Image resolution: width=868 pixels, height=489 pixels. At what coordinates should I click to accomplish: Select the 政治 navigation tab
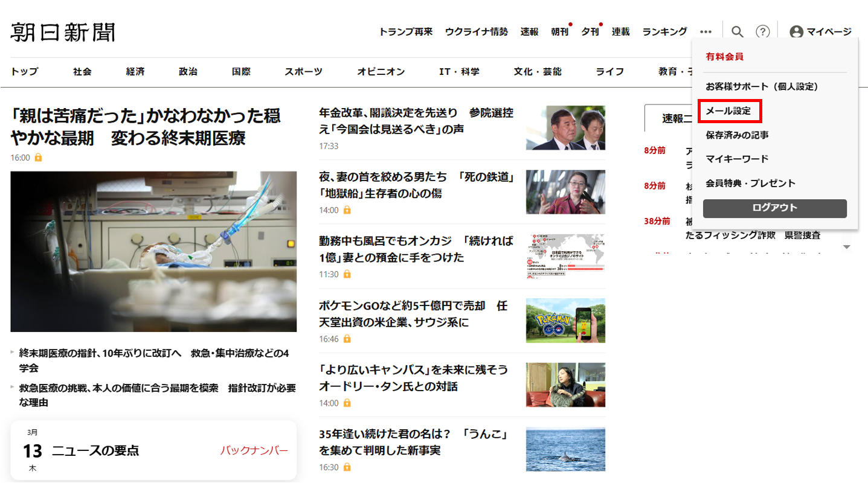tap(188, 71)
